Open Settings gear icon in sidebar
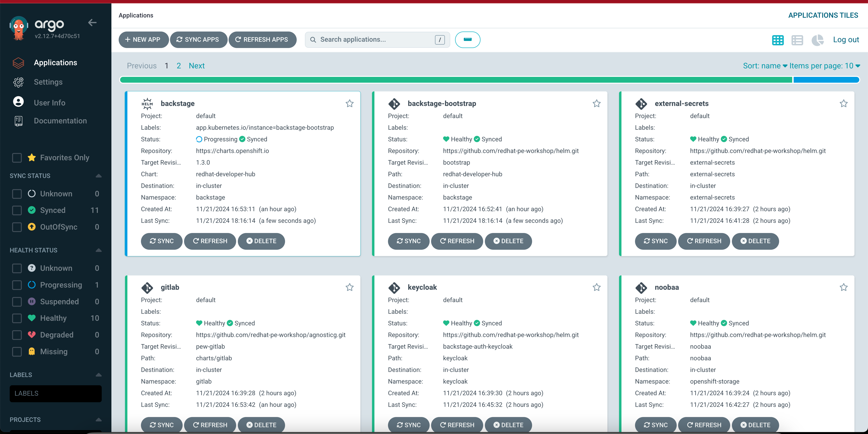 coord(18,82)
